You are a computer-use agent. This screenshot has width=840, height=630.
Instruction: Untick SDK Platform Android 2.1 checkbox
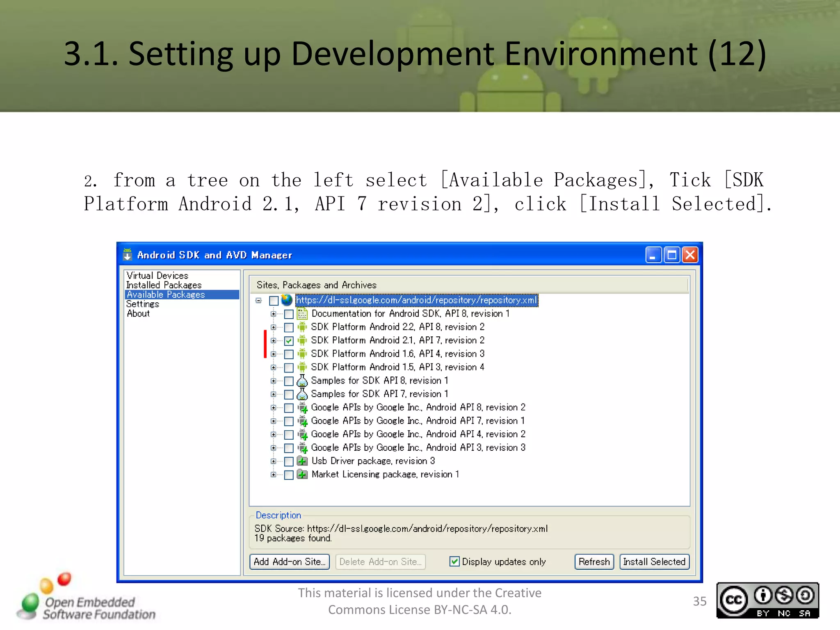click(289, 341)
